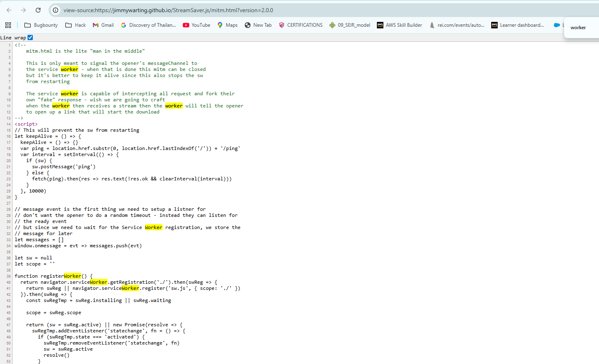Open the Learner dashboard bookmark
The width and height of the screenshot is (599, 364).
click(x=518, y=25)
